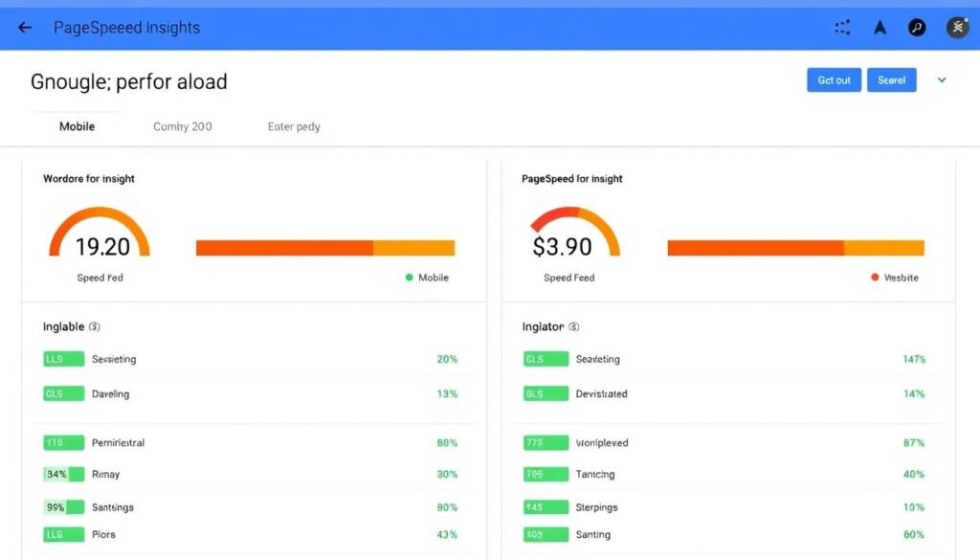Select the Sealeting metric label
The width and height of the screenshot is (980, 560).
[598, 359]
